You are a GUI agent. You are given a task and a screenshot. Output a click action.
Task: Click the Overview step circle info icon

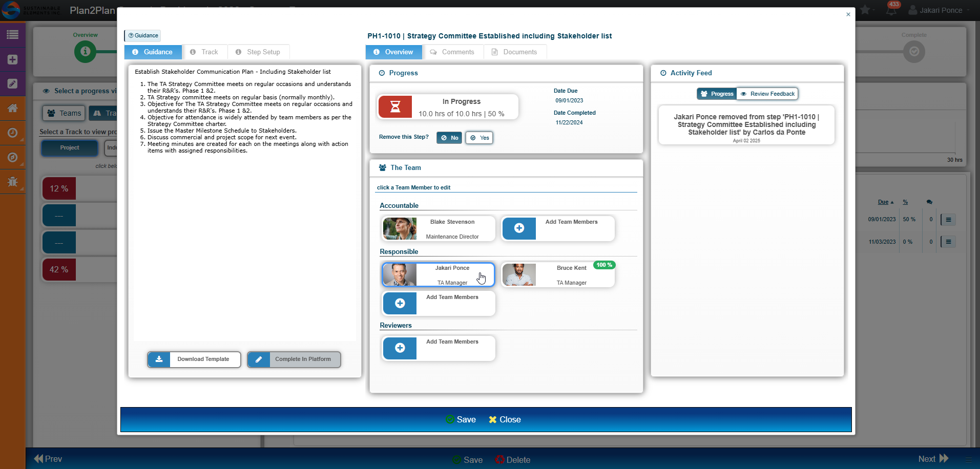click(86, 52)
